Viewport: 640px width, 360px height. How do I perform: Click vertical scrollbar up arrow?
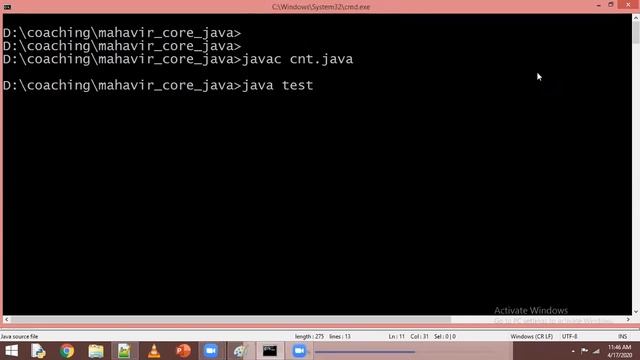point(636,18)
